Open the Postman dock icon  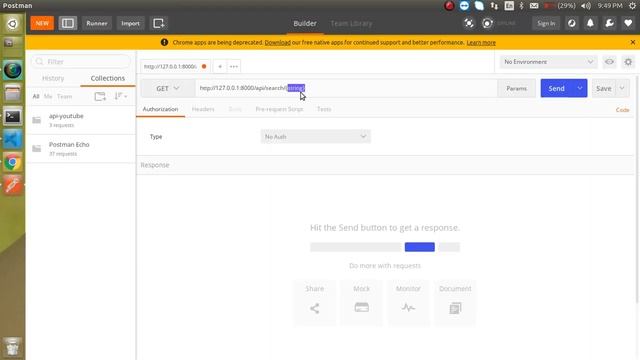pos(13,185)
